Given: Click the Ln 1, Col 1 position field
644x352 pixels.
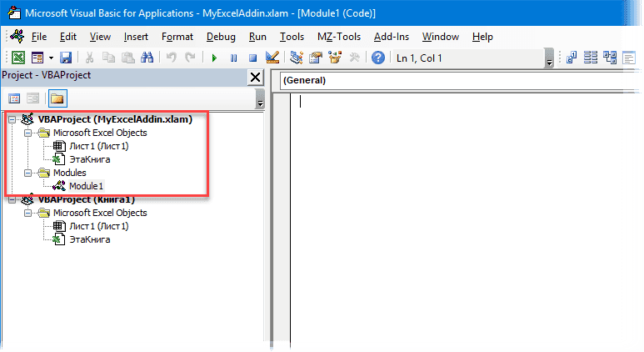Looking at the screenshot, I should tap(468, 58).
